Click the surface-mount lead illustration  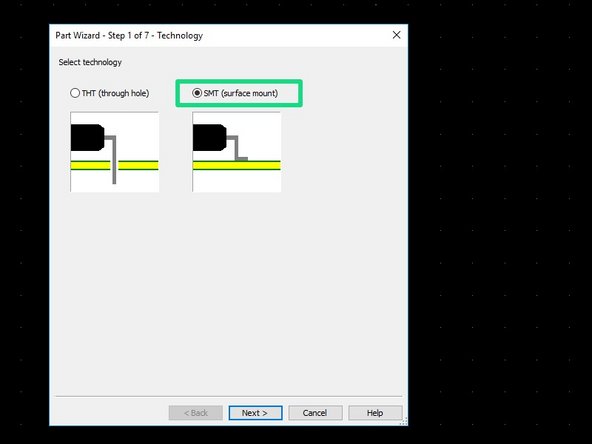click(x=236, y=152)
